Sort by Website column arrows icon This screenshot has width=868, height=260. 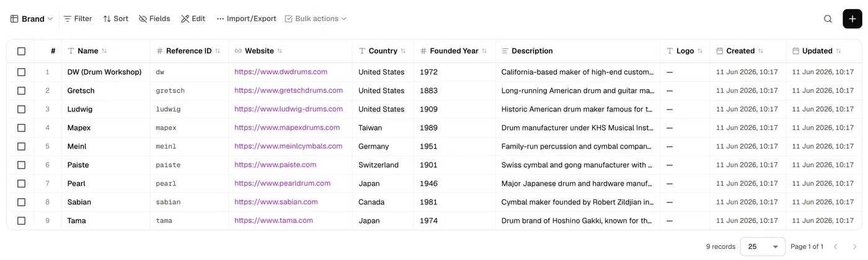click(280, 51)
